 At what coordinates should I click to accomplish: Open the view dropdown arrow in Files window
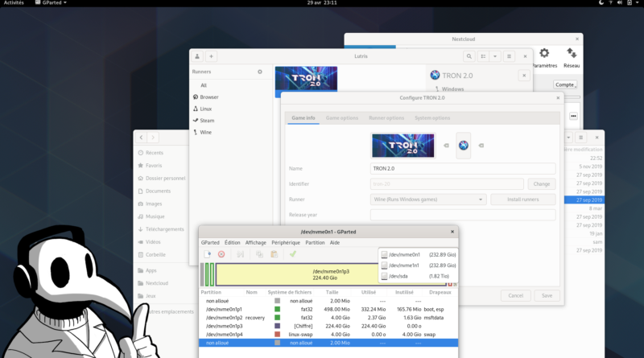tap(568, 138)
